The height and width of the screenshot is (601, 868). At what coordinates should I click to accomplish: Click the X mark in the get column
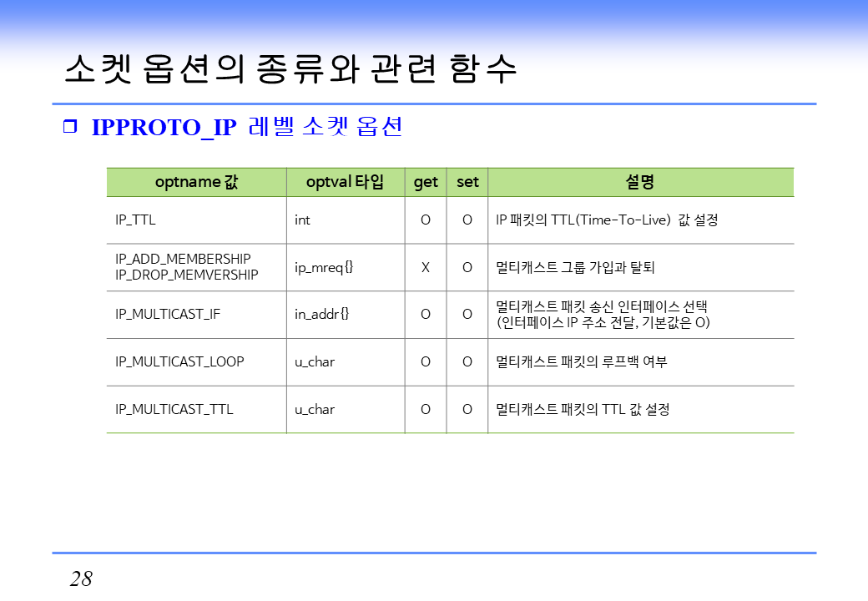426,267
